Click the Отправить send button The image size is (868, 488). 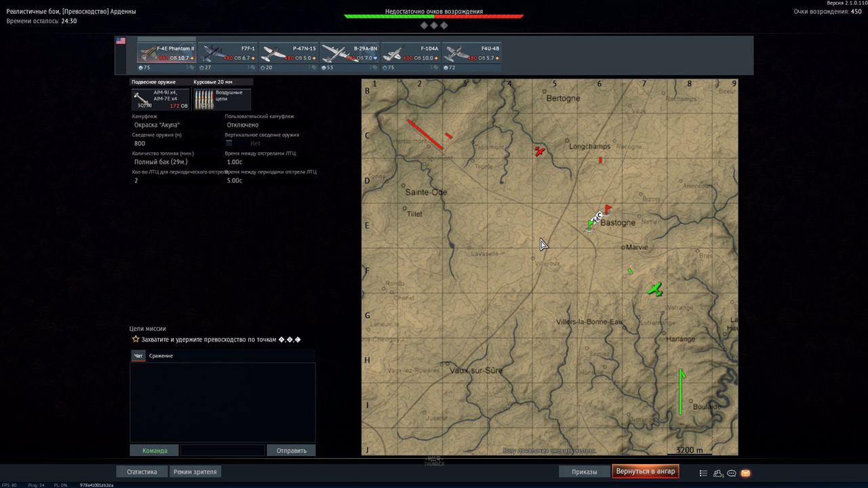coord(291,450)
